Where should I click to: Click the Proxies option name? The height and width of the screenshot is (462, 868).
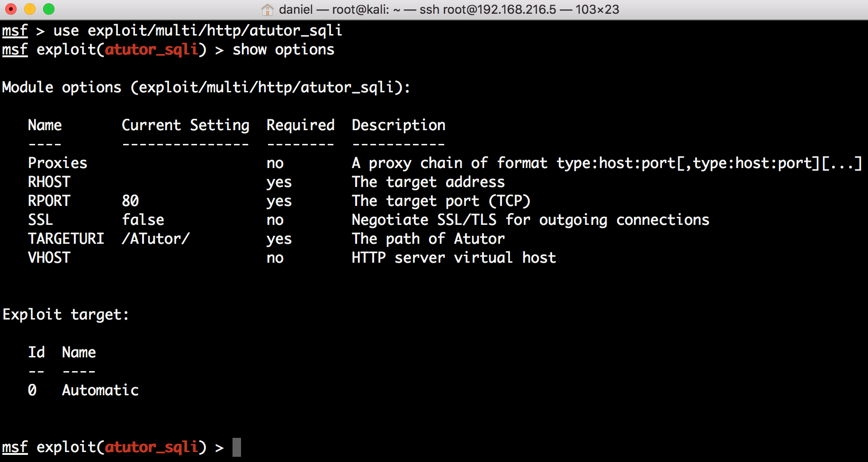(58, 163)
